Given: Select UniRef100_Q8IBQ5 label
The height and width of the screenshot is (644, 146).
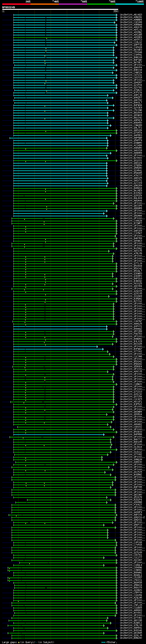Looking at the screenshot, I should 131,633.
